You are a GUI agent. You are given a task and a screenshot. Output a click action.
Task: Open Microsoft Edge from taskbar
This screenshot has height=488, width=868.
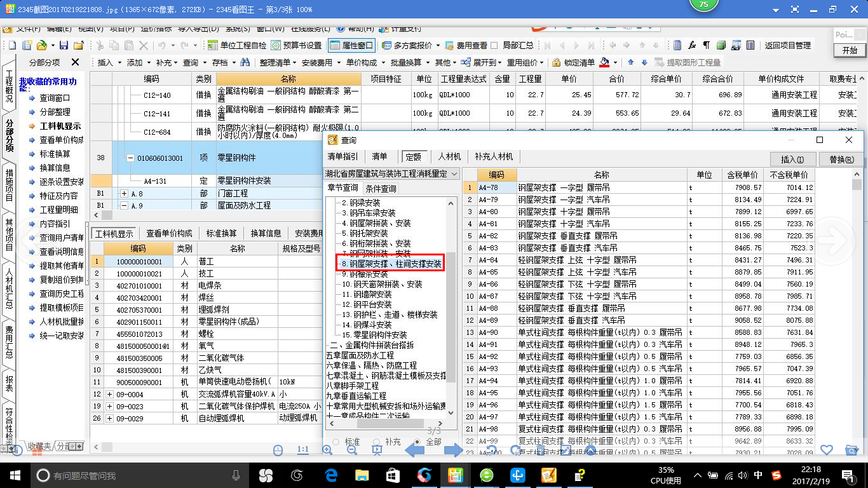[331, 475]
